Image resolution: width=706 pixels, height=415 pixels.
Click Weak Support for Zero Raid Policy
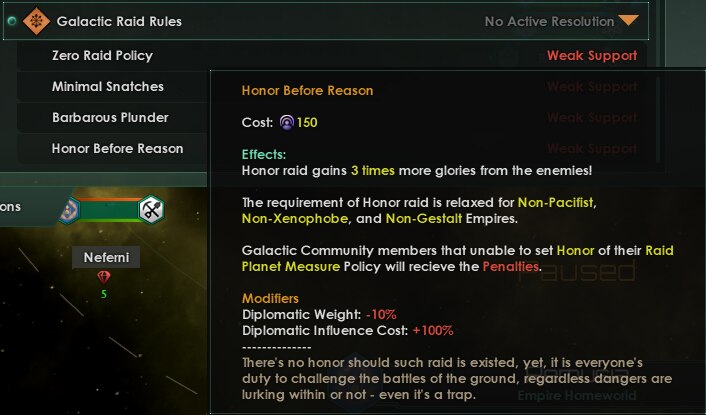(x=592, y=56)
